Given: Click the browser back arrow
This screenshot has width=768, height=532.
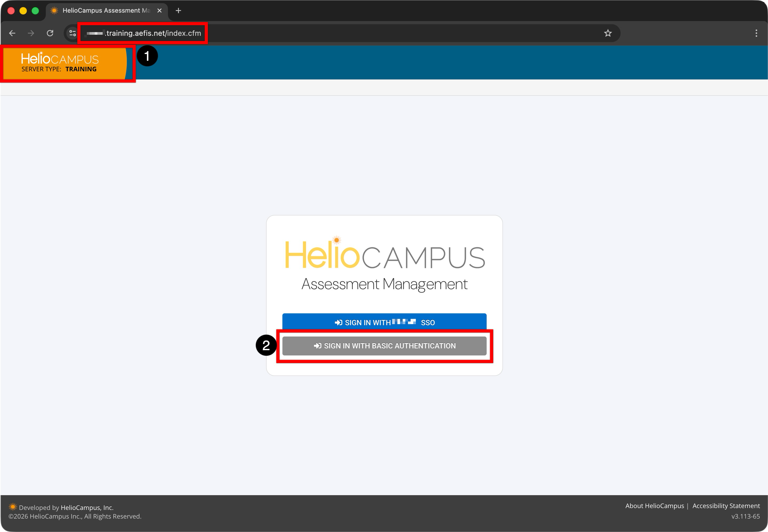Looking at the screenshot, I should pos(12,33).
